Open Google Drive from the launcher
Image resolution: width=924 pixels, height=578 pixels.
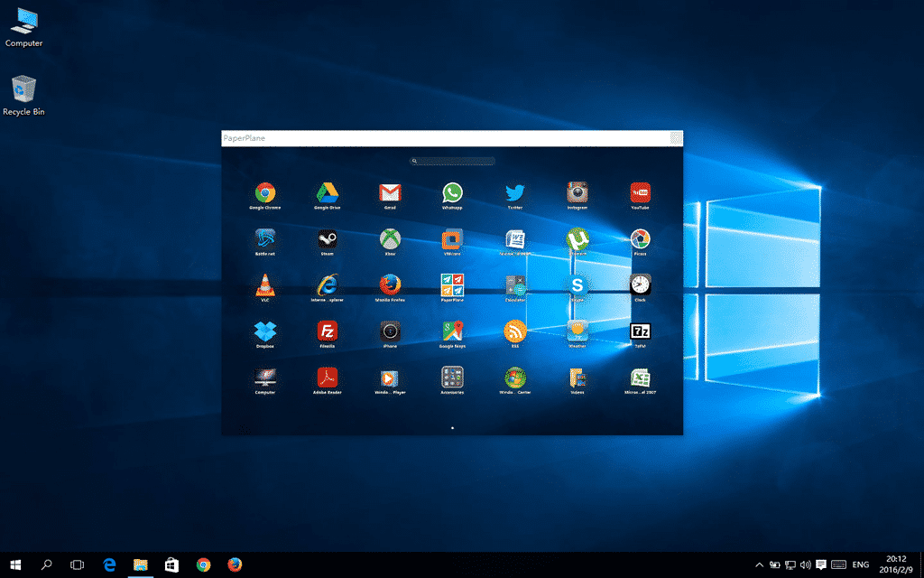[x=327, y=192]
